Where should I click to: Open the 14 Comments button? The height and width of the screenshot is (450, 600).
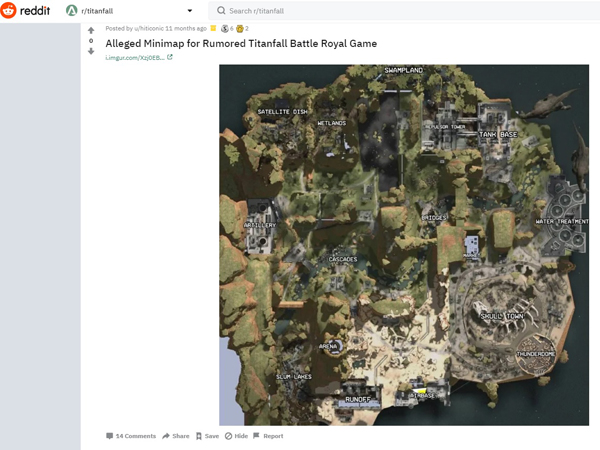131,436
